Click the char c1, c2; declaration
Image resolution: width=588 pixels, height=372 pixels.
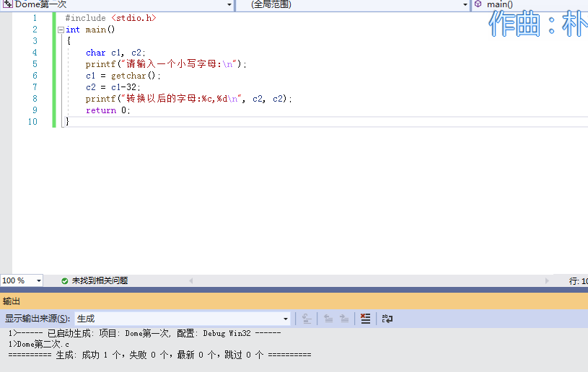click(x=115, y=53)
